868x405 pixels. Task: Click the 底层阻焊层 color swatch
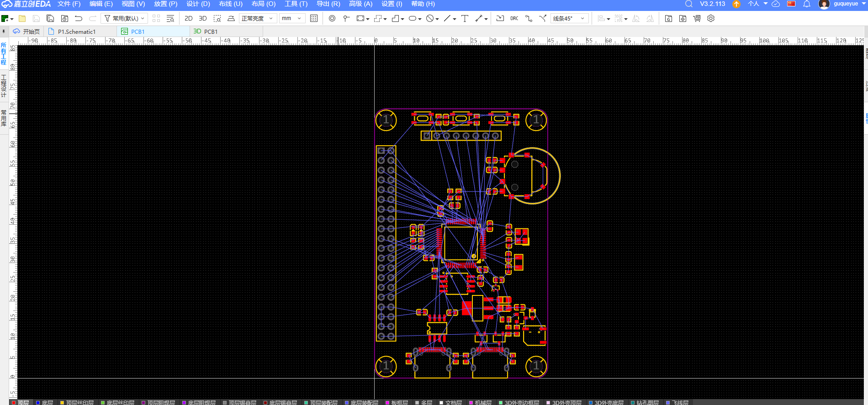(x=184, y=403)
